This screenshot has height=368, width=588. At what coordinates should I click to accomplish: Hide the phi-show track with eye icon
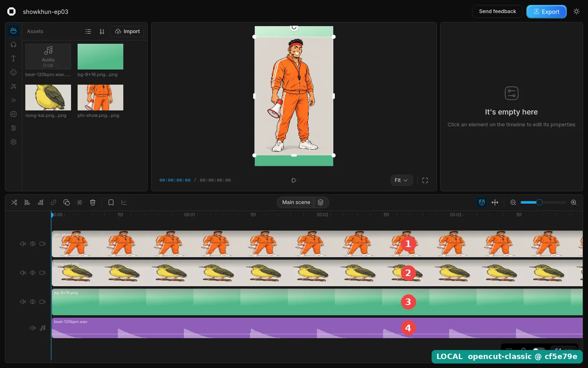pyautogui.click(x=33, y=244)
